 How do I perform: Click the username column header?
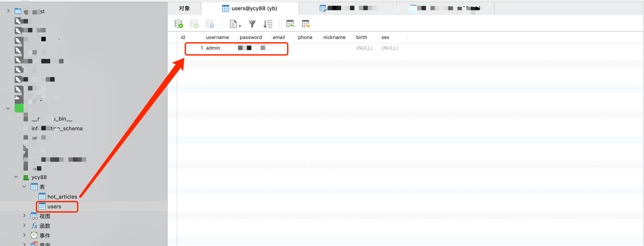pyautogui.click(x=217, y=37)
